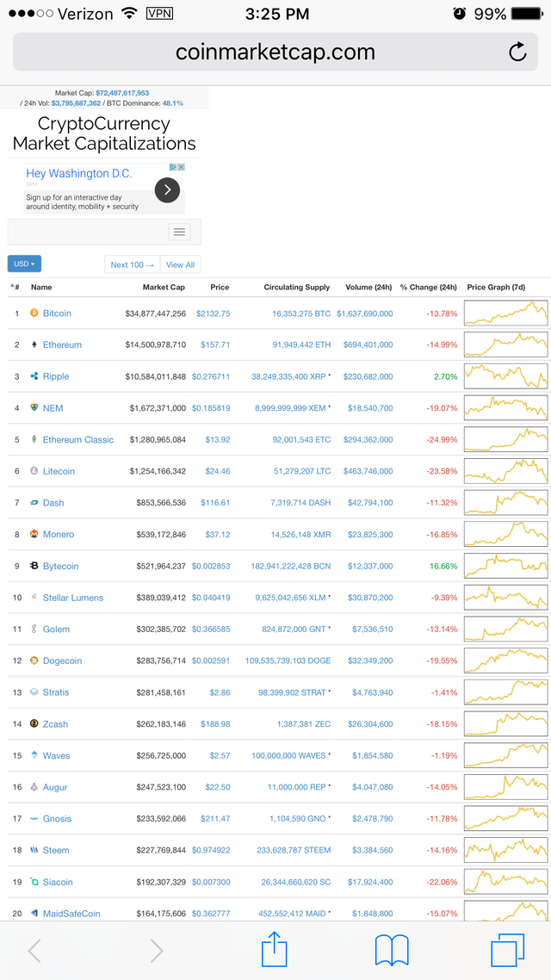Screen dimensions: 551x980
Task: Click the total Market Cap value $72,487,617,953
Action: 121,92
